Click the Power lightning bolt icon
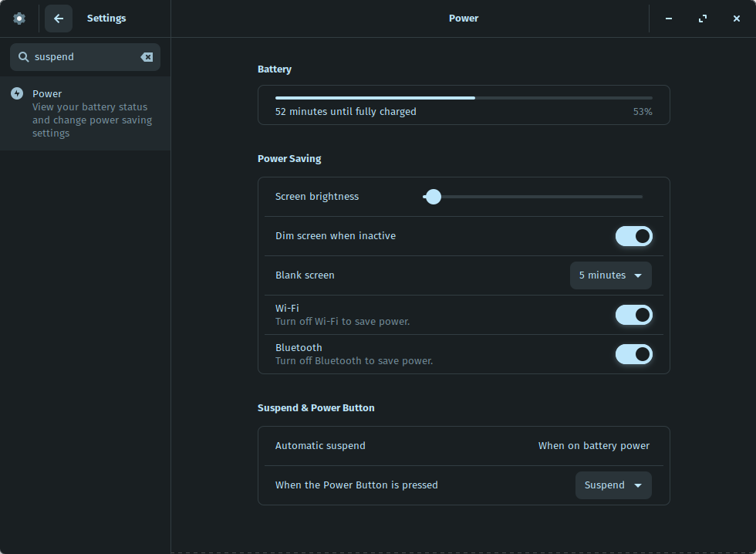 coord(17,93)
